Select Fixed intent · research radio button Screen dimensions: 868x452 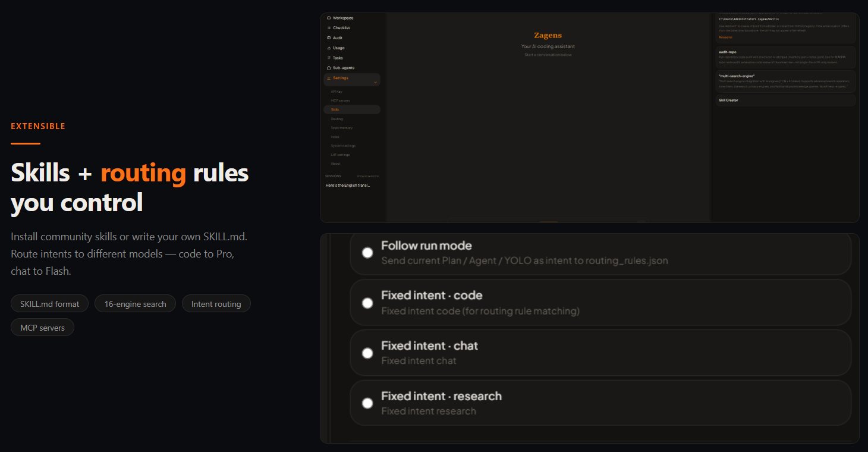tap(367, 403)
